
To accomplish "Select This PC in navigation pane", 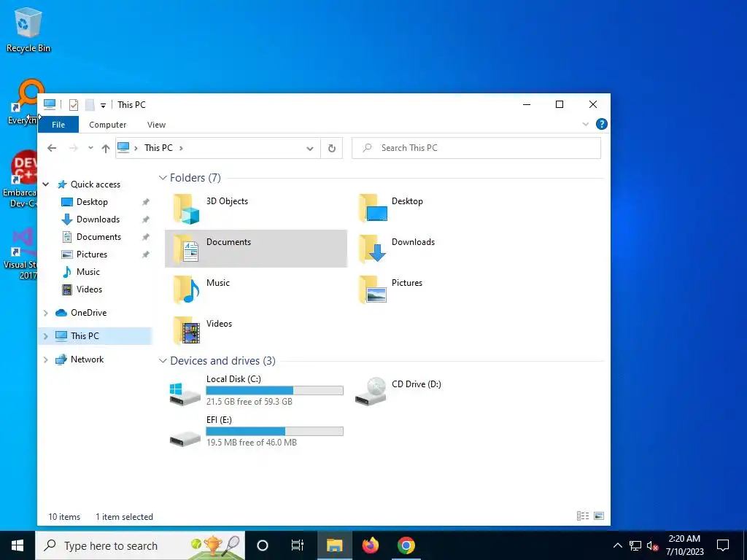I will click(85, 336).
